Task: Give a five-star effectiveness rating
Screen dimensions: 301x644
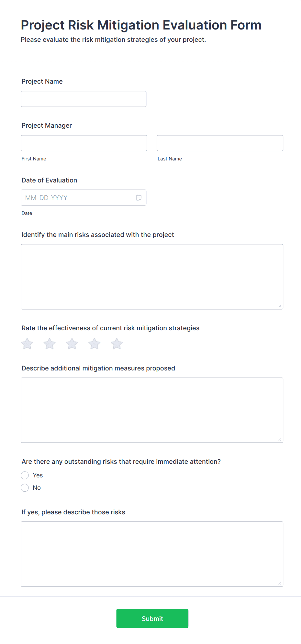Action: pyautogui.click(x=117, y=344)
